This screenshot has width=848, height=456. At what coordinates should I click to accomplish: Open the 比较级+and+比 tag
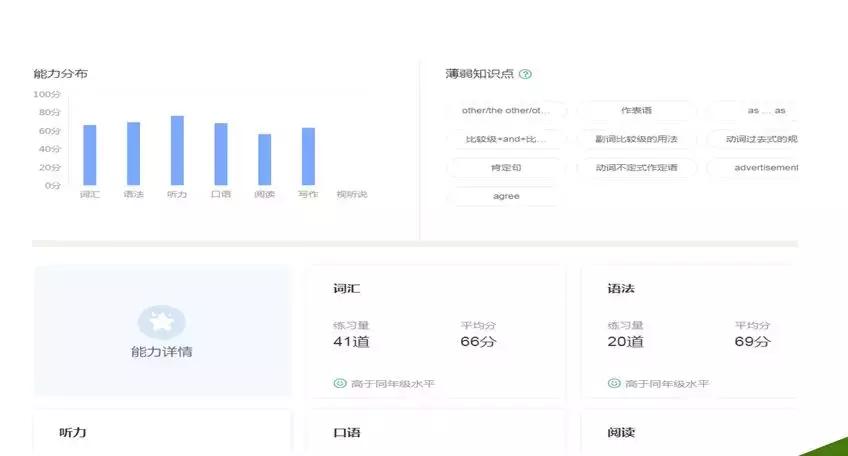[x=506, y=139]
